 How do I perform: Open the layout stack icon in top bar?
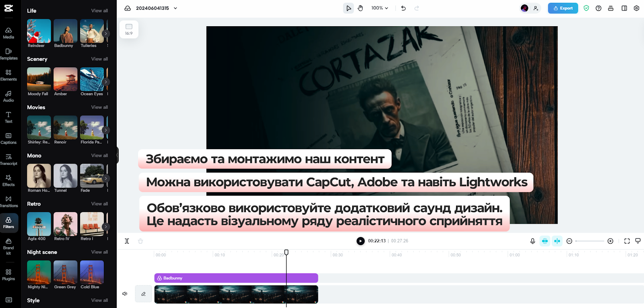(611, 8)
